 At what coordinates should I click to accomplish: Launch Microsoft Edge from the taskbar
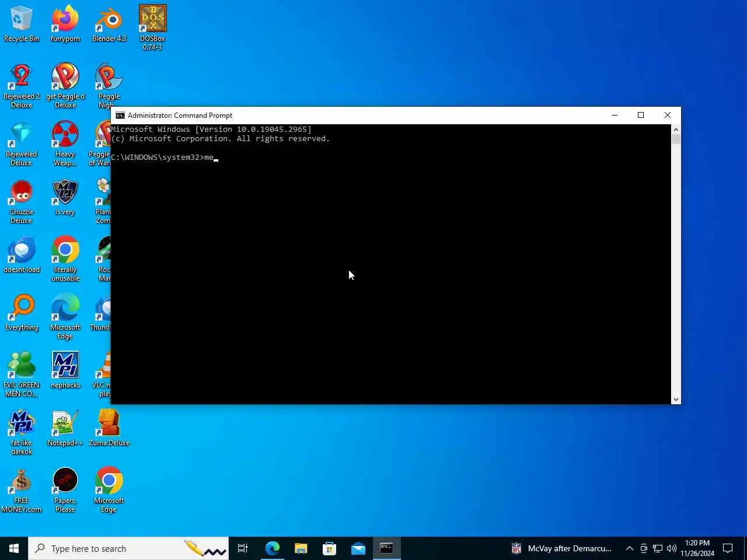273,548
